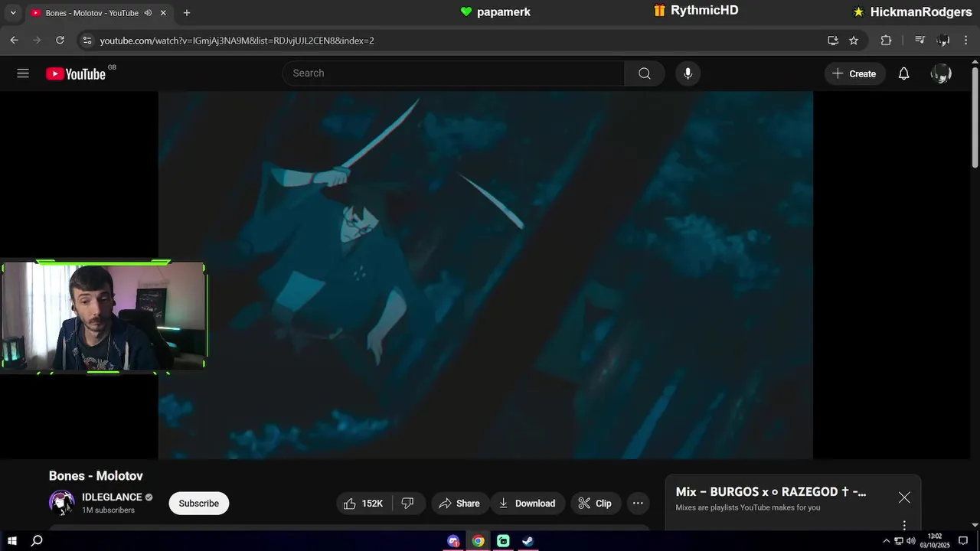
Task: Open Chrome extensions puzzle icon
Action: [886, 40]
